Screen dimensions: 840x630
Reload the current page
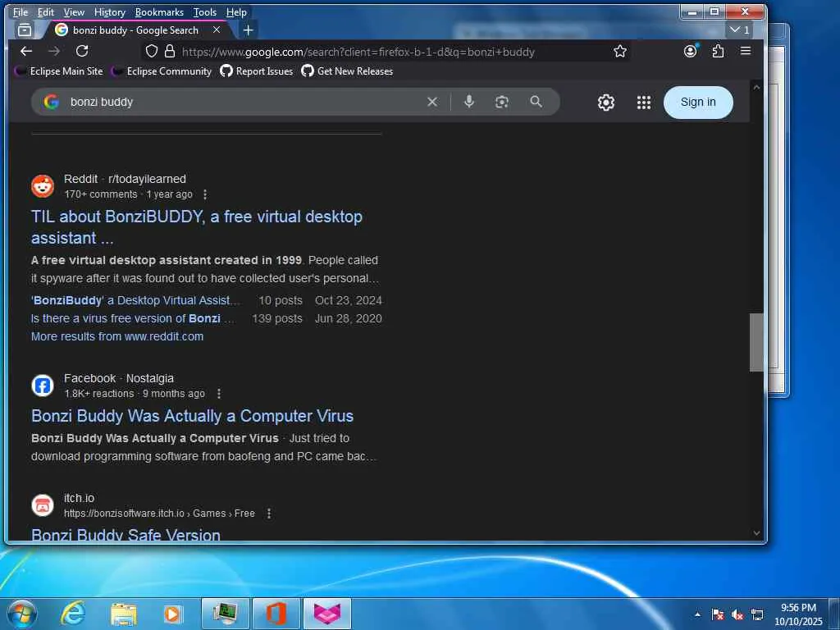click(x=82, y=52)
